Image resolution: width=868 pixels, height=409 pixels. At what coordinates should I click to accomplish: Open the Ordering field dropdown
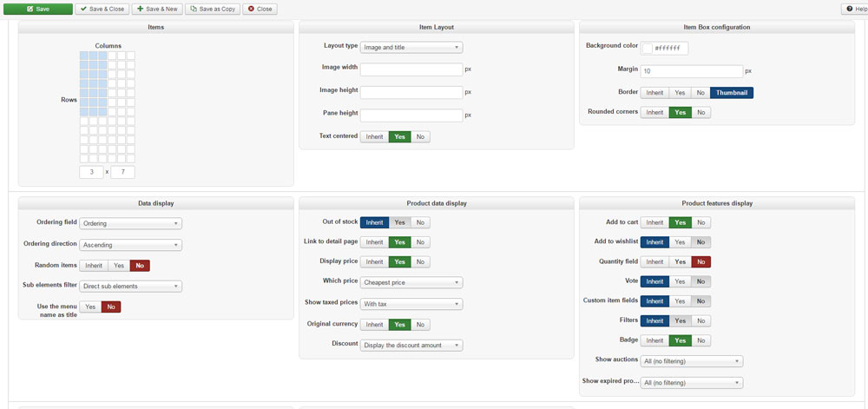(x=131, y=223)
